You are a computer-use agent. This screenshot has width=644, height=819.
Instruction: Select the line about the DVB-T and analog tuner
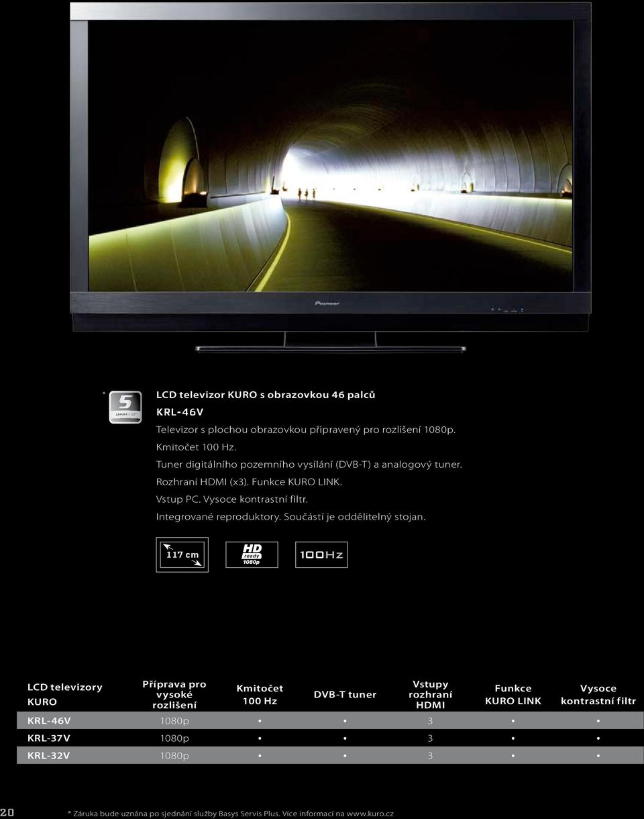click(x=309, y=463)
